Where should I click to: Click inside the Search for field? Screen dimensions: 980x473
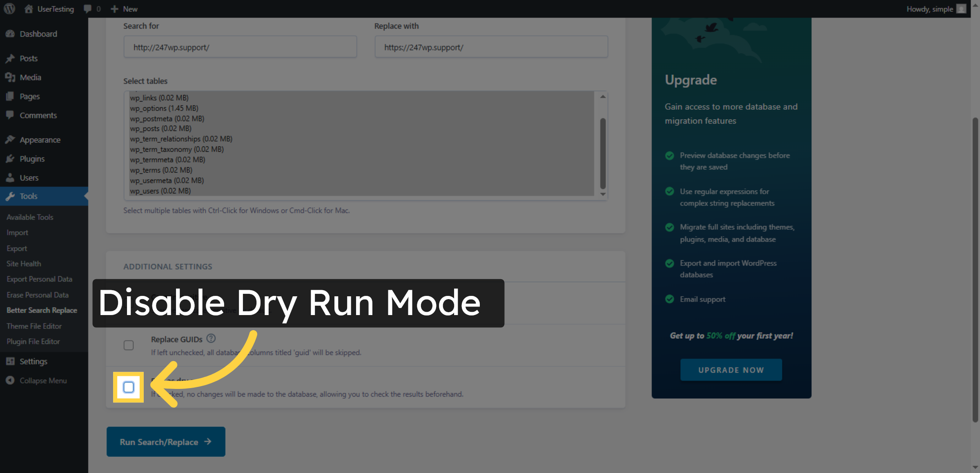[x=240, y=47]
